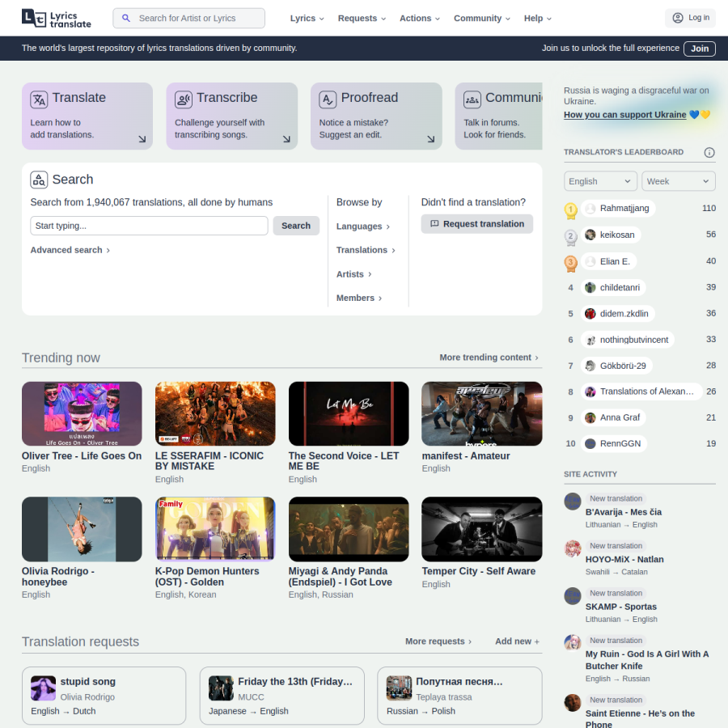Click childetanri's avatar icon
728x728 pixels.
coord(590,287)
